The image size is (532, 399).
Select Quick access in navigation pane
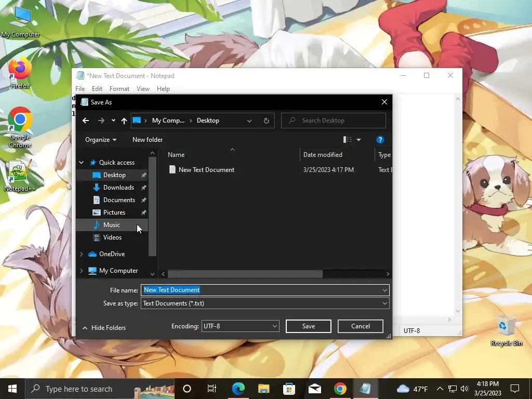pos(117,163)
